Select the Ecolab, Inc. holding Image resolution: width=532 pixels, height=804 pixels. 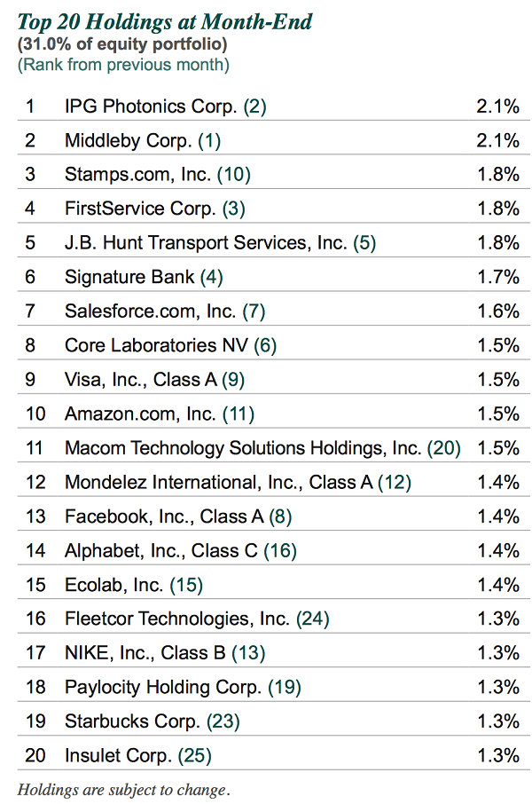tap(113, 585)
